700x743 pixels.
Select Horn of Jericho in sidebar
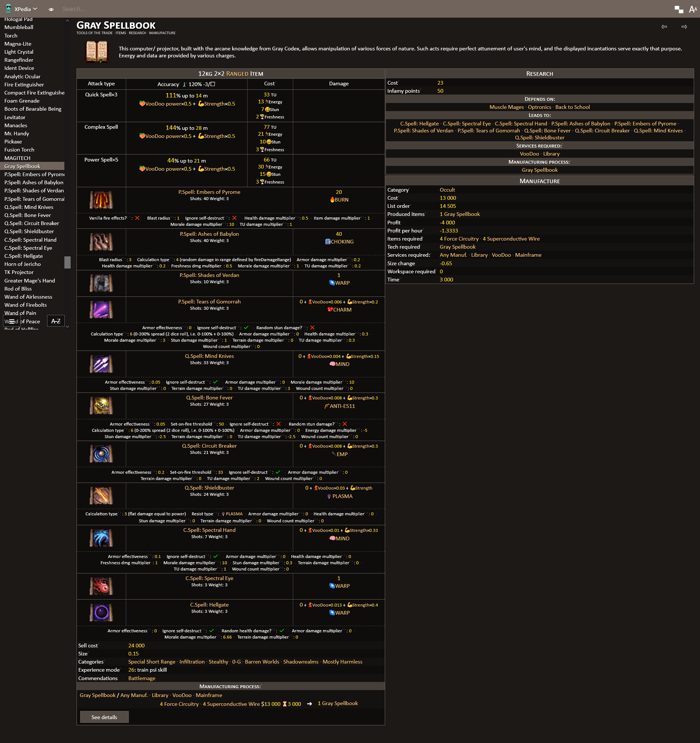click(x=22, y=264)
